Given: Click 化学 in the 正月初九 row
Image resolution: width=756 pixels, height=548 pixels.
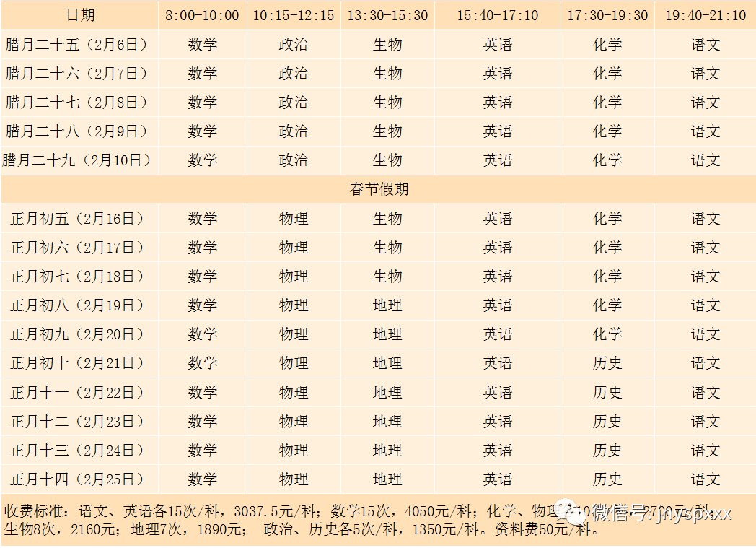Looking at the screenshot, I should (607, 334).
